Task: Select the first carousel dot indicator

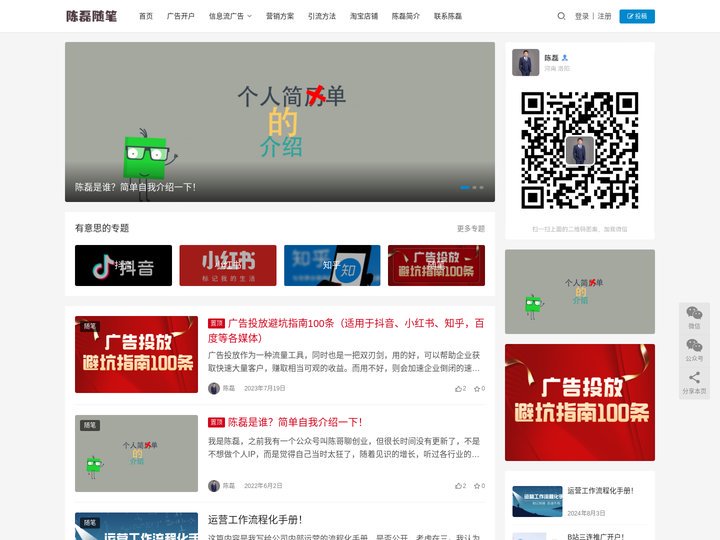Action: point(465,187)
